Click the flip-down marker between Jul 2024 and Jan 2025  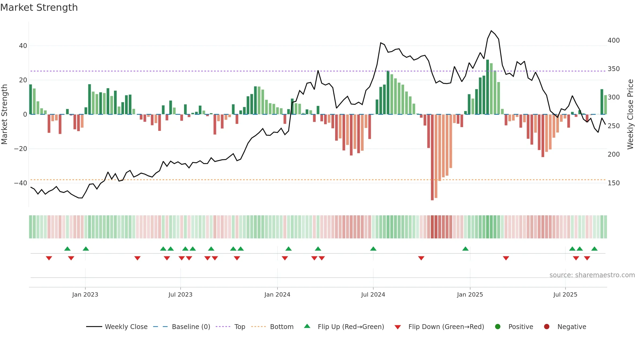coord(421,258)
